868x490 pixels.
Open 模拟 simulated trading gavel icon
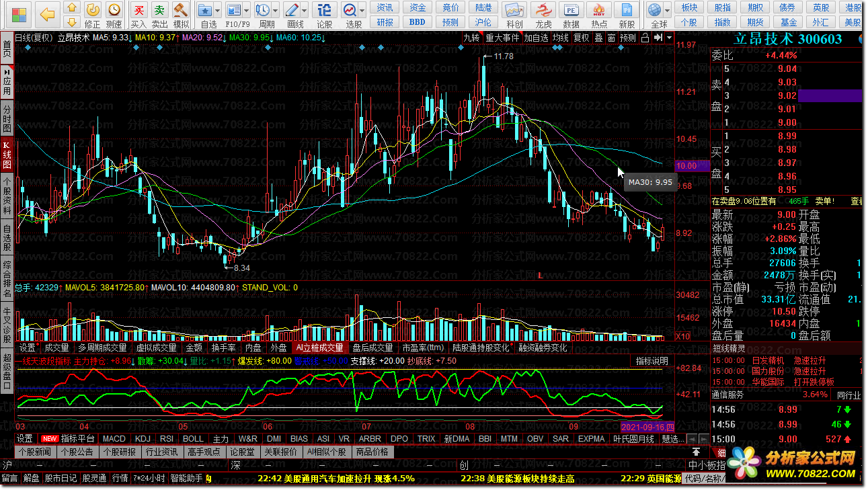pos(181,15)
